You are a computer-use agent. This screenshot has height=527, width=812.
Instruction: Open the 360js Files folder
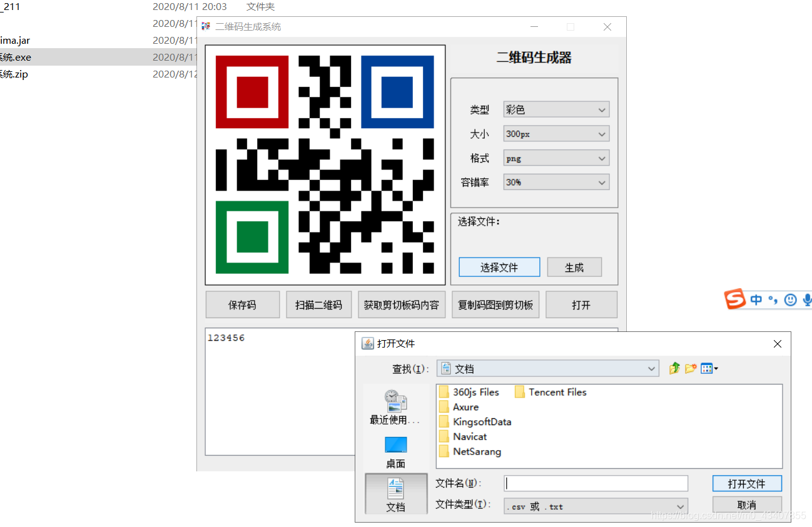point(469,392)
